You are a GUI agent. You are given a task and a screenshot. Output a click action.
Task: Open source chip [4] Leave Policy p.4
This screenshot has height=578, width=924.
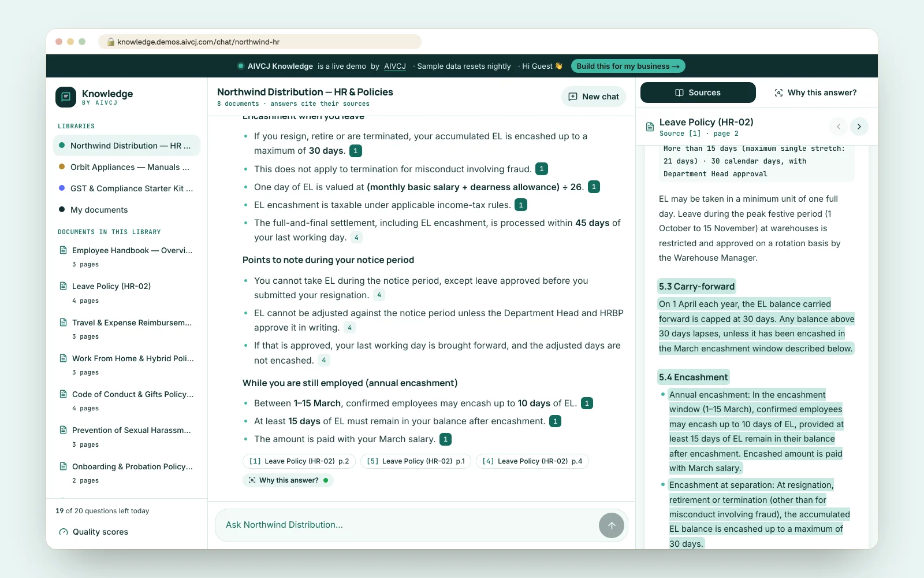click(532, 461)
